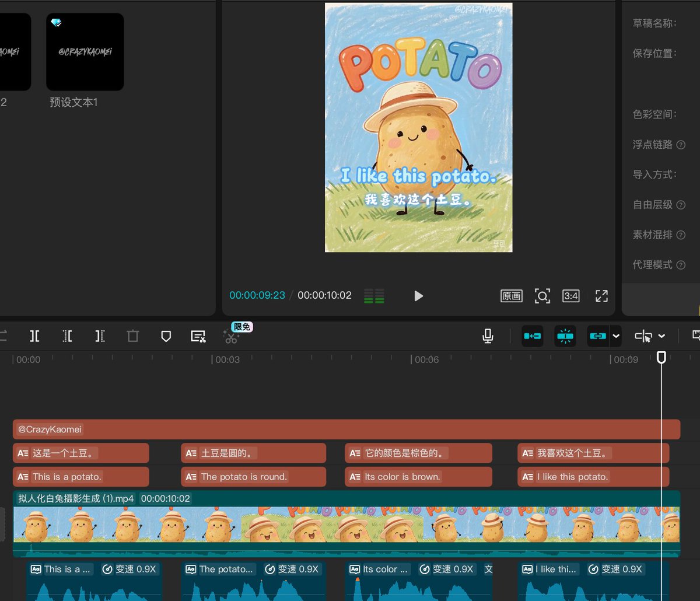This screenshot has height=601, width=700.
Task: Select the "I like thi..." audio clip
Action: (x=593, y=581)
